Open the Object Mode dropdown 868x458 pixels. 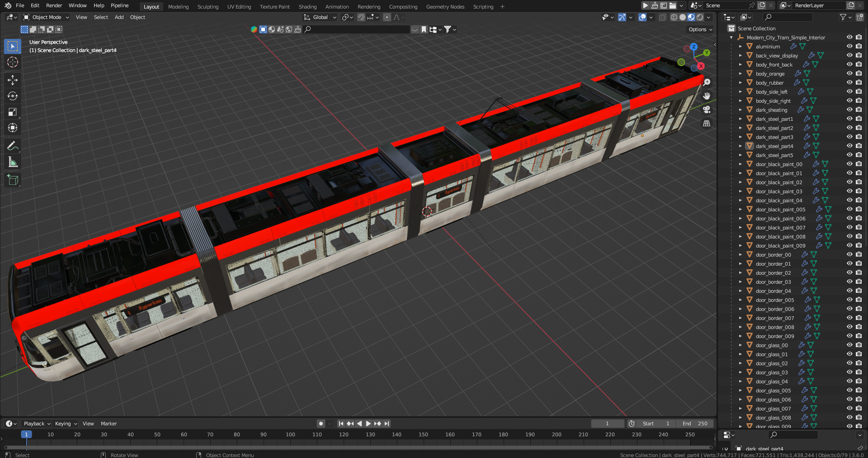46,17
